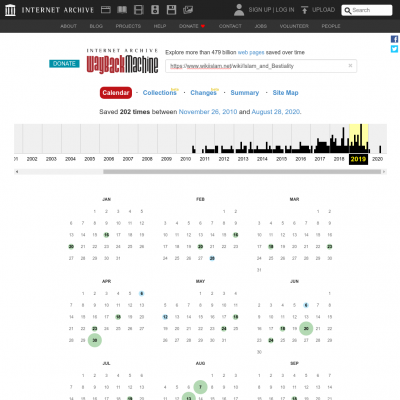The width and height of the screenshot is (400, 400).
Task: Open the Web archive icon
Action: (106, 10)
